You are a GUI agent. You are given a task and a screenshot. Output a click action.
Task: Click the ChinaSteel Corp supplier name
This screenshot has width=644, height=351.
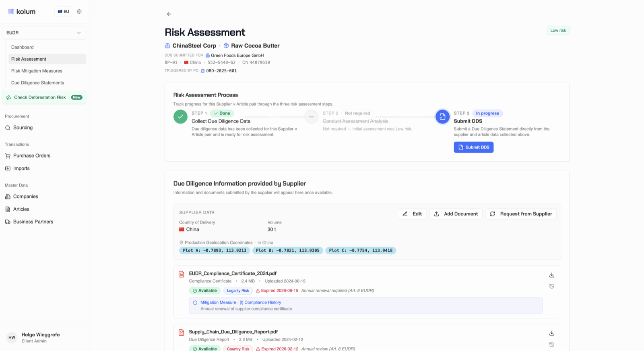pos(194,46)
